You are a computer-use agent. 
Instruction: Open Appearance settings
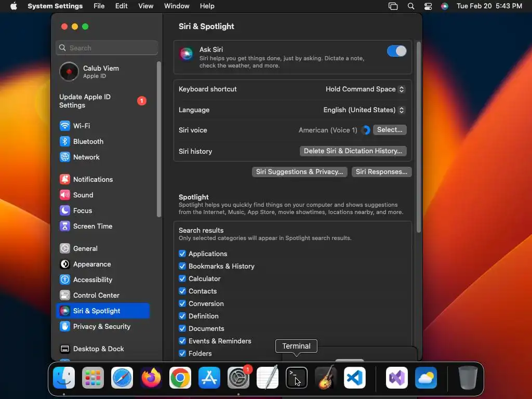[x=103, y=264]
